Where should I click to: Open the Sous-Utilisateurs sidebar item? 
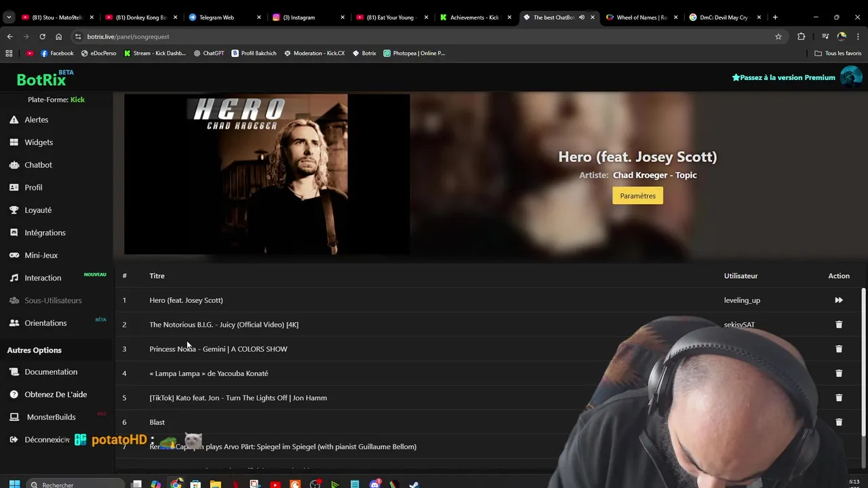[x=53, y=300]
